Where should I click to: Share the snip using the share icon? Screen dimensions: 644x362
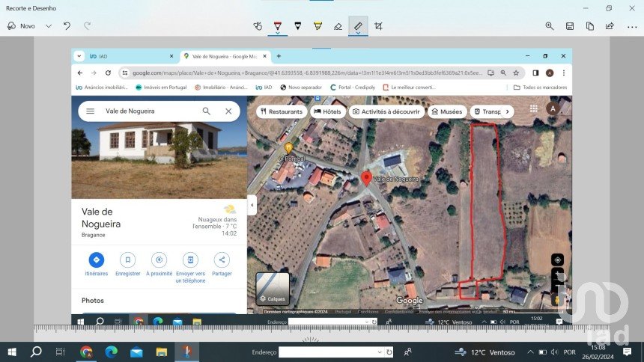click(610, 26)
